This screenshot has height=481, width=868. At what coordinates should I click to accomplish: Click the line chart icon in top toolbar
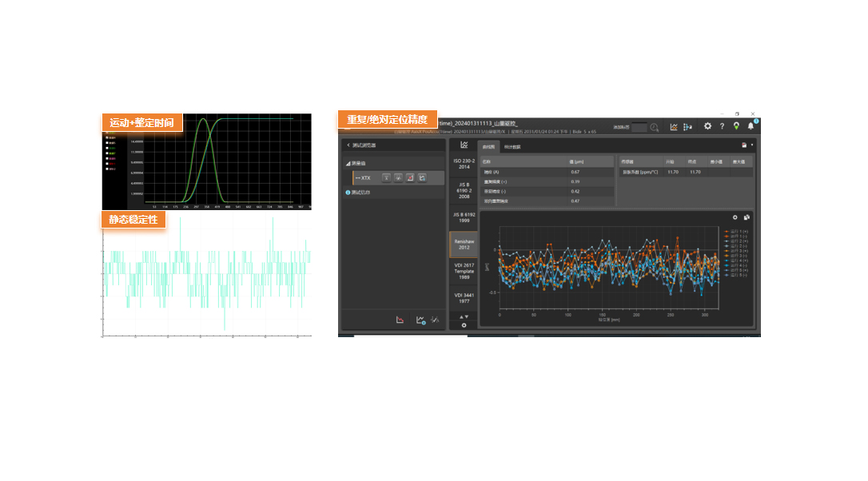[674, 127]
